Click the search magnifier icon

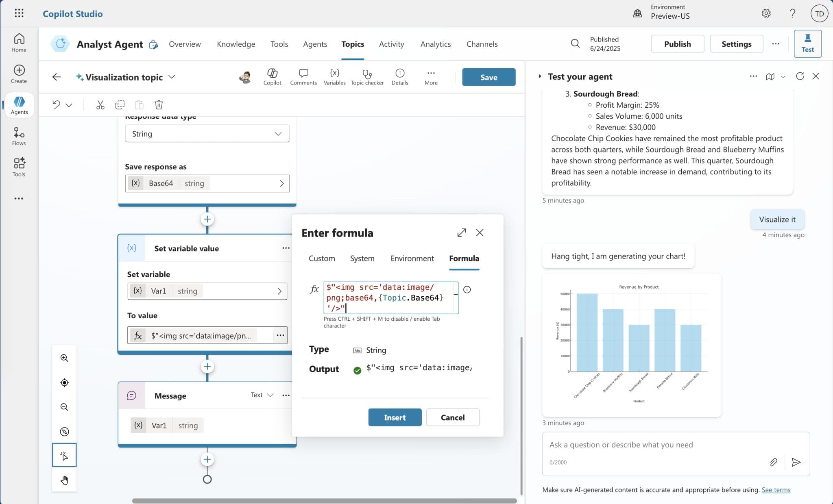(575, 43)
